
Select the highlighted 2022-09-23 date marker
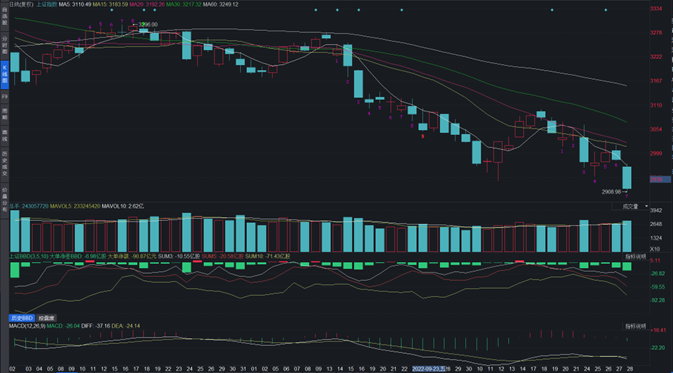(x=428, y=369)
